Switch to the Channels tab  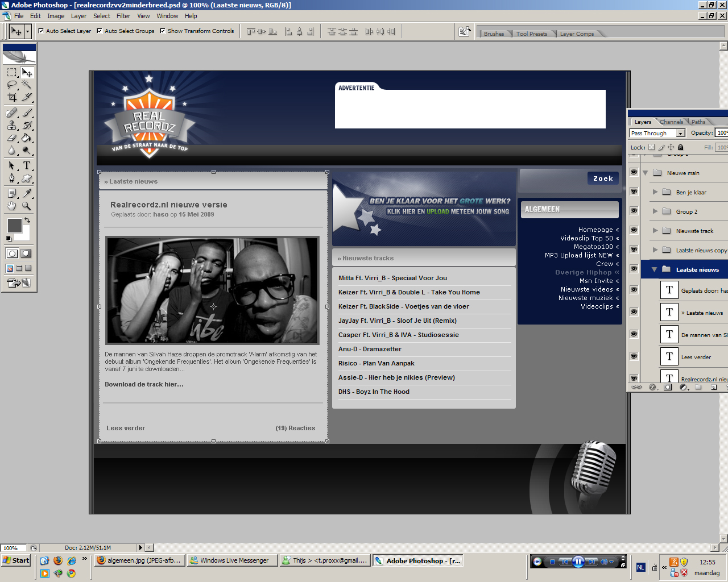[x=672, y=122]
